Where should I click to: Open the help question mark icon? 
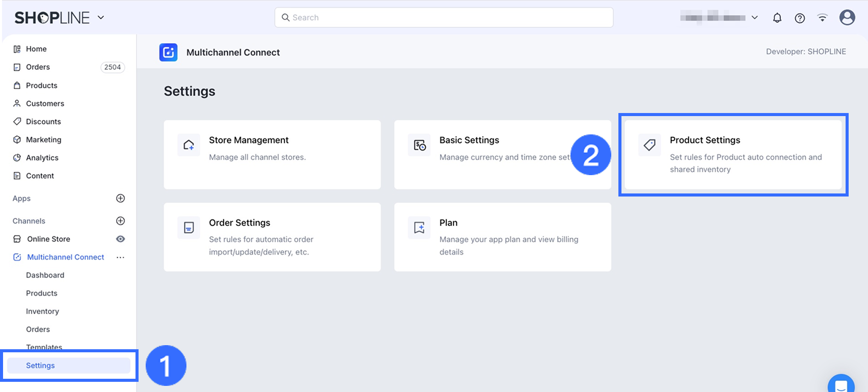pyautogui.click(x=800, y=18)
